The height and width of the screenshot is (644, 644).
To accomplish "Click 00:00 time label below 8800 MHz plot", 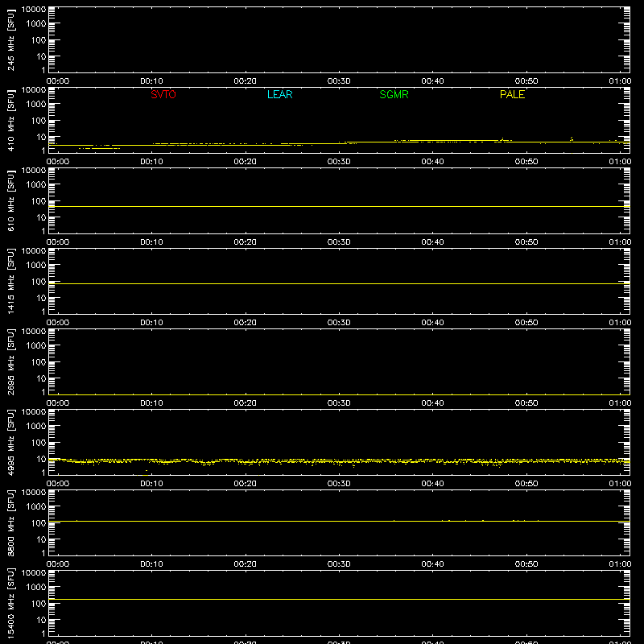I will 58,564.
